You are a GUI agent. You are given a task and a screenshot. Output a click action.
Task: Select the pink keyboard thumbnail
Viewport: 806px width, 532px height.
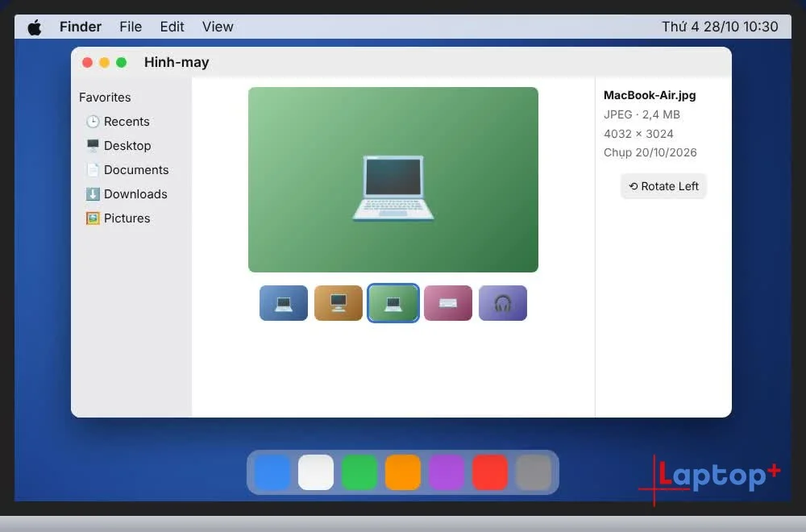point(448,303)
